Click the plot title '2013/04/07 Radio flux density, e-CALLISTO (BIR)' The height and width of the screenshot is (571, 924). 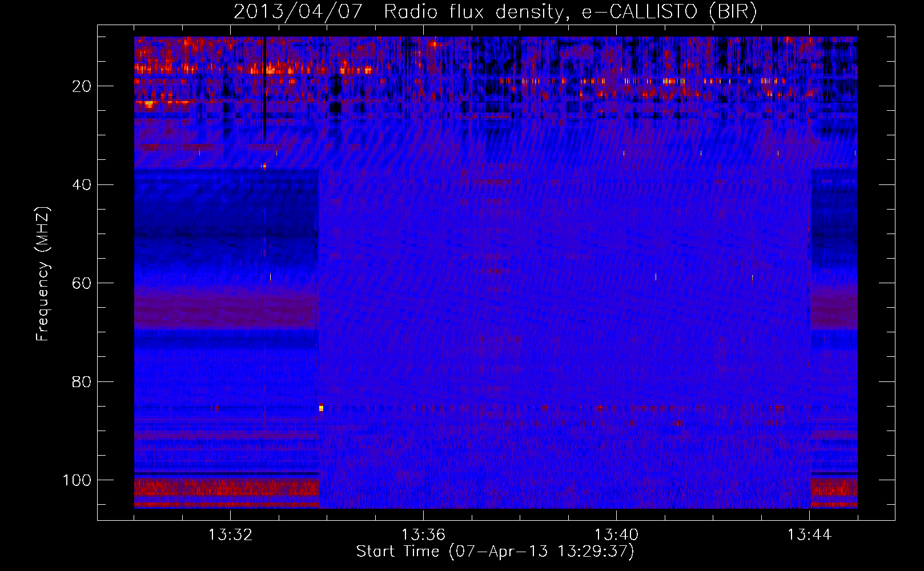click(496, 11)
